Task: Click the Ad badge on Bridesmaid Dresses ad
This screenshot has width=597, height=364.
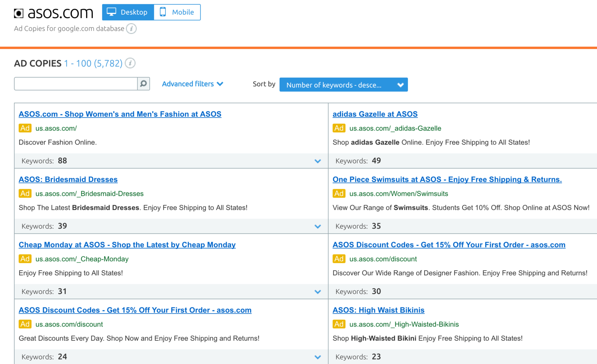Action: (x=25, y=194)
